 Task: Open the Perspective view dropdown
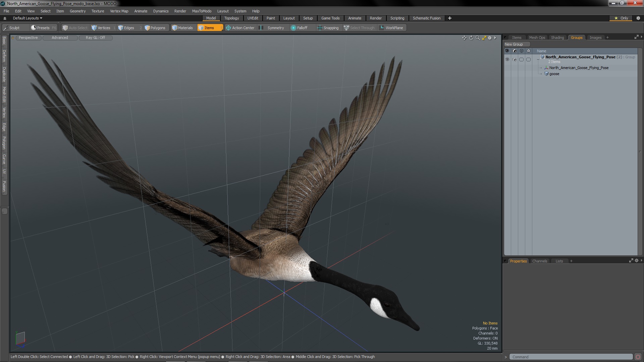[x=28, y=38]
